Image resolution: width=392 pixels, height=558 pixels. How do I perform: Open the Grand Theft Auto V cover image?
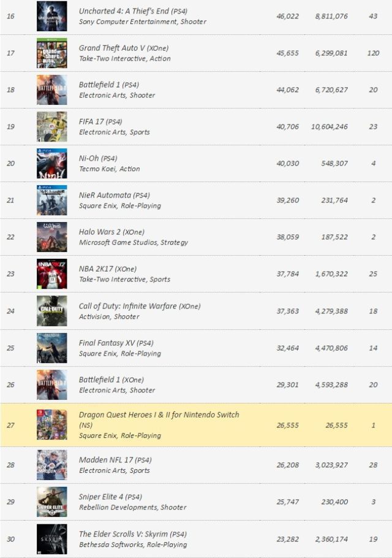click(x=51, y=53)
